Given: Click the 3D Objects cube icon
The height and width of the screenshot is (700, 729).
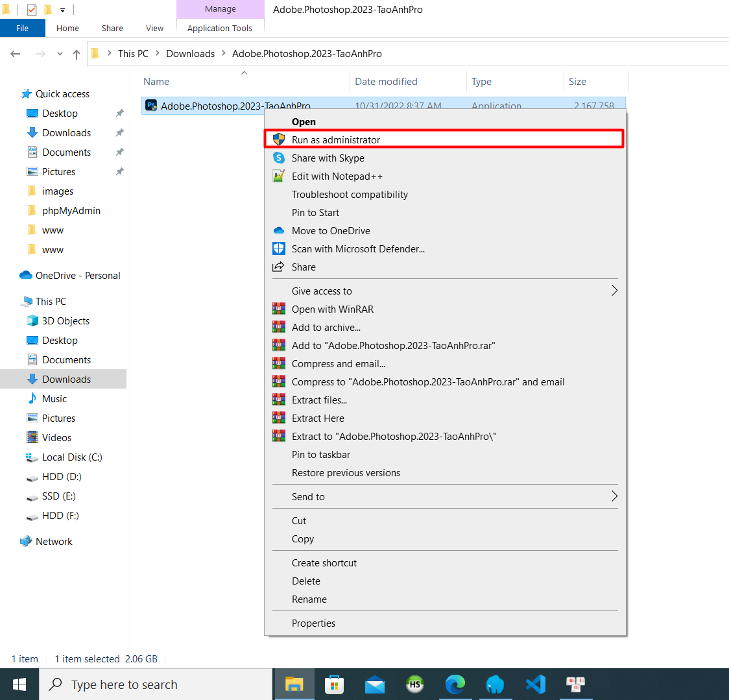Looking at the screenshot, I should tap(32, 320).
